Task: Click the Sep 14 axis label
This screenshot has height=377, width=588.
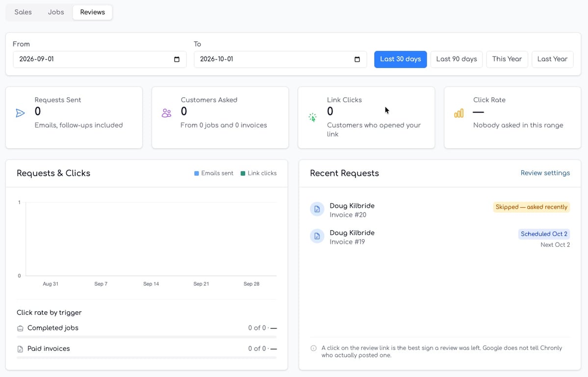Action: coord(151,284)
